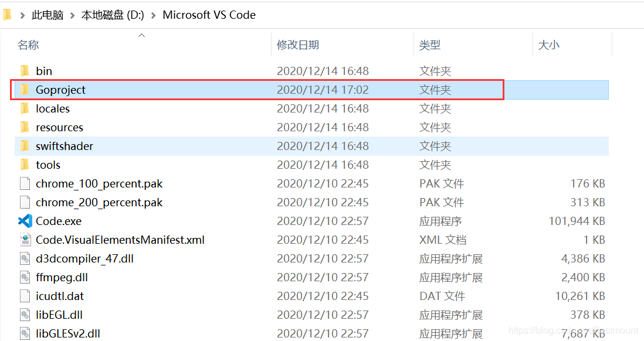Click the 2,400 KB size of ffmpeg.dll

583,277
